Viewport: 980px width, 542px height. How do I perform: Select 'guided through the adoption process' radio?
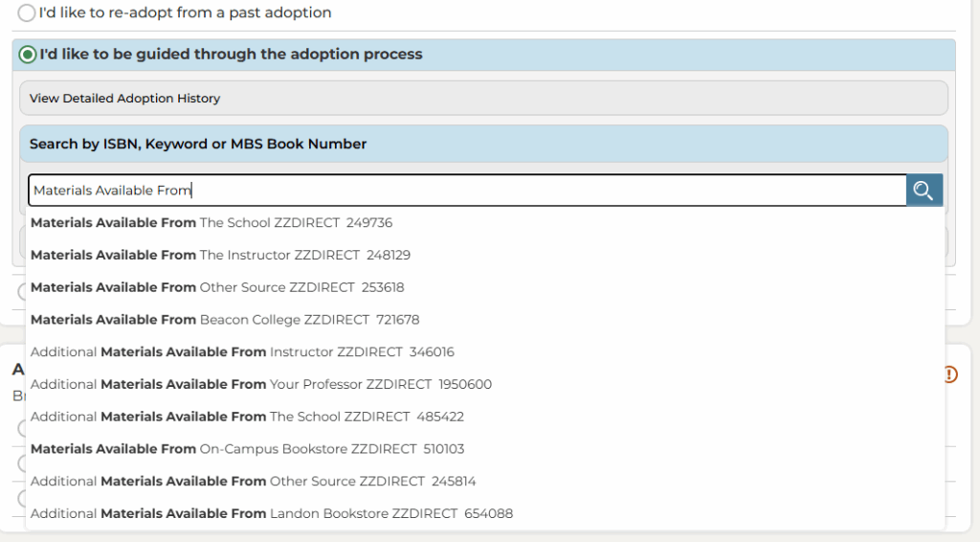click(x=28, y=55)
